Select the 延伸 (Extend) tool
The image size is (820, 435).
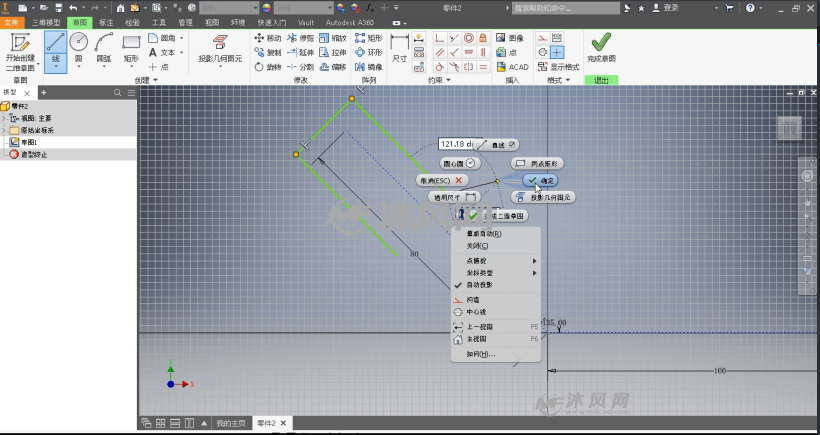(x=300, y=52)
